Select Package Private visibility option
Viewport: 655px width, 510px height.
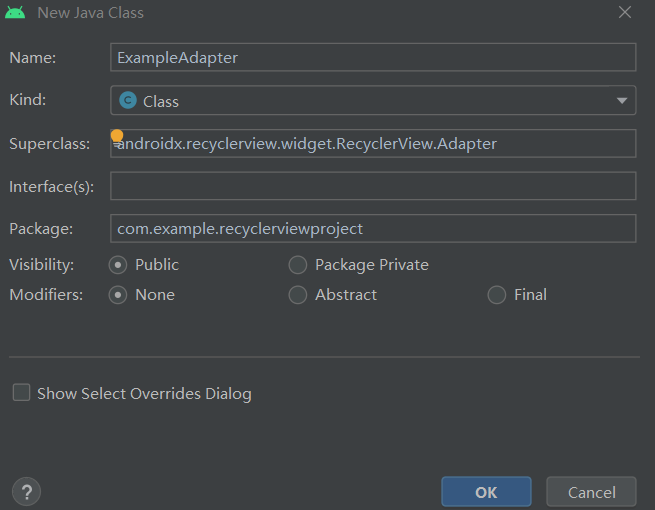click(298, 265)
